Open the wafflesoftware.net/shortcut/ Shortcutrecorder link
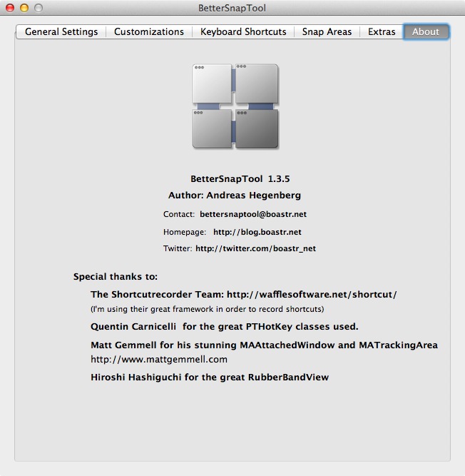Image resolution: width=465 pixels, height=476 pixels. click(x=312, y=295)
